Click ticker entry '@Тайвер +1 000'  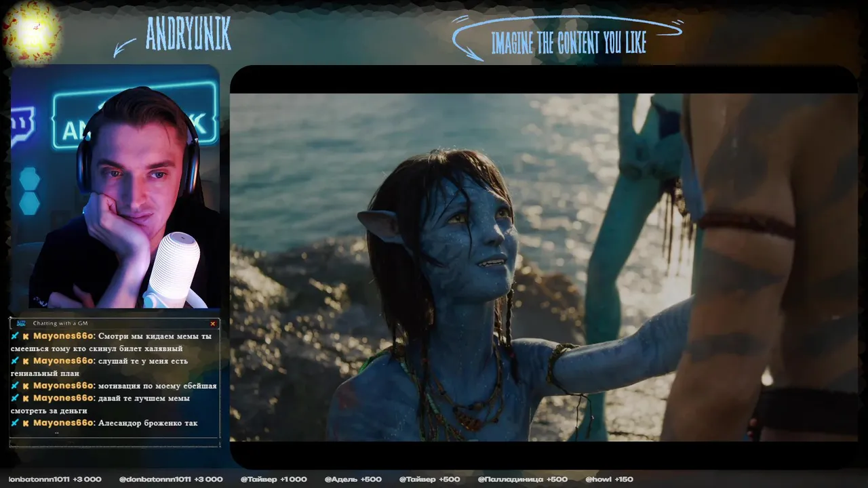click(274, 479)
